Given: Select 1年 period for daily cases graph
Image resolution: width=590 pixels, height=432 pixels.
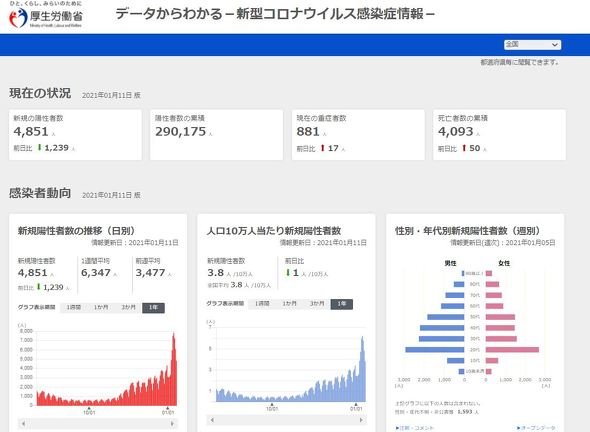Looking at the screenshot, I should [154, 307].
